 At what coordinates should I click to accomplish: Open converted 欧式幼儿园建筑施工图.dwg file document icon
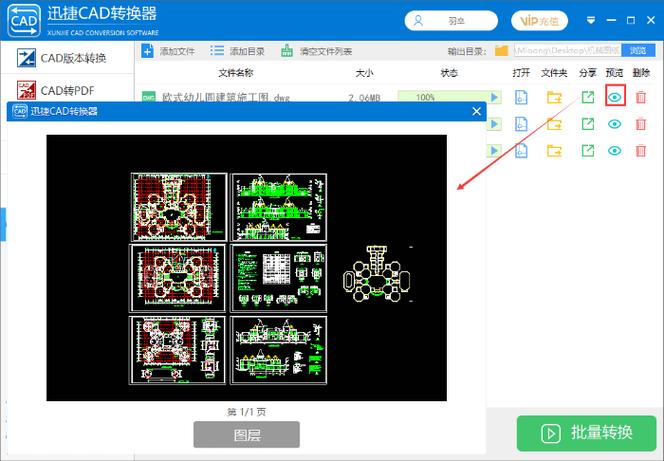pyautogui.click(x=521, y=97)
